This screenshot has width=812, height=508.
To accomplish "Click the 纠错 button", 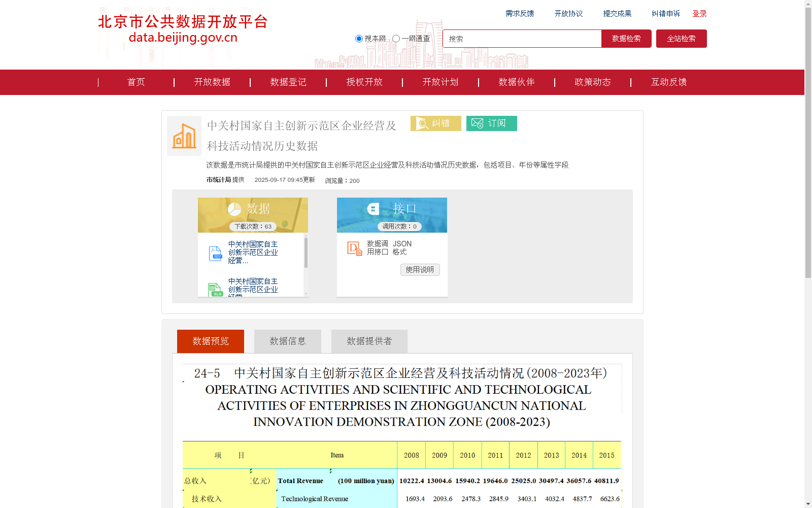I will coord(436,123).
